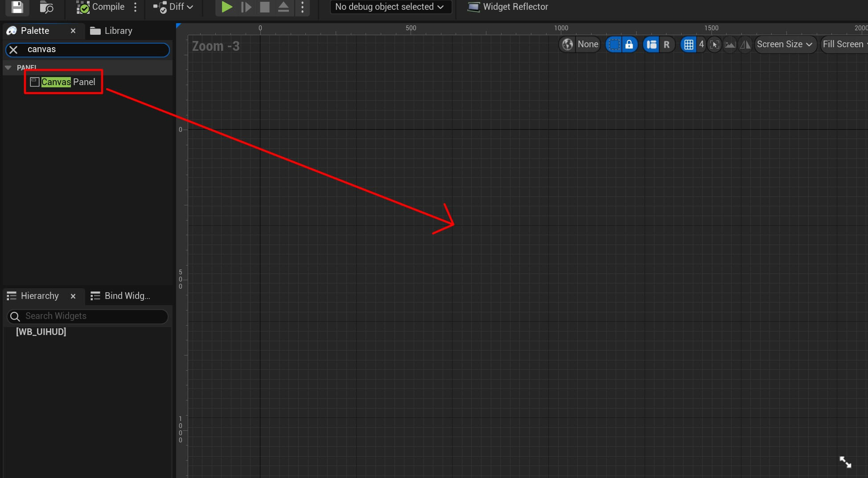Switch to Render transform R mode
868x478 pixels.
click(666, 44)
